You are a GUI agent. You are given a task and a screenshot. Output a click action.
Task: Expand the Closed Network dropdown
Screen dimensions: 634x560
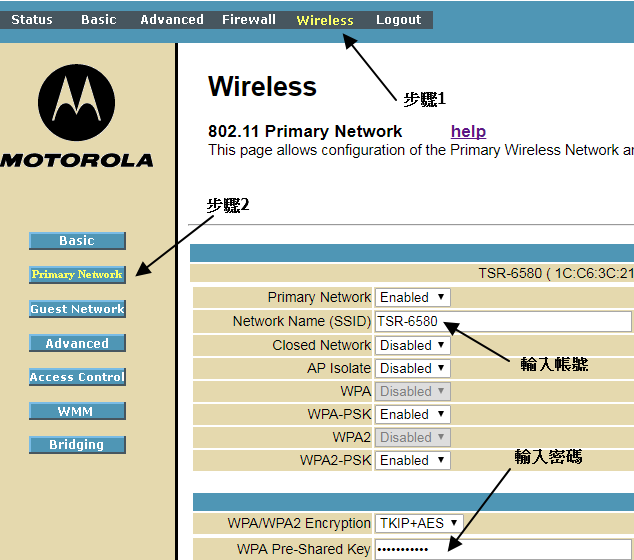click(x=412, y=345)
